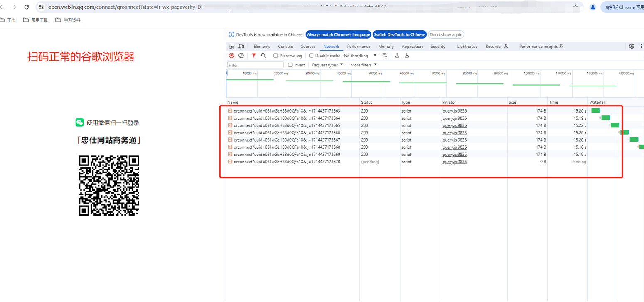Screen dimensions: 644x302
Task: Click the 有新版 Chrome 可用 update button
Action: click(x=622, y=7)
